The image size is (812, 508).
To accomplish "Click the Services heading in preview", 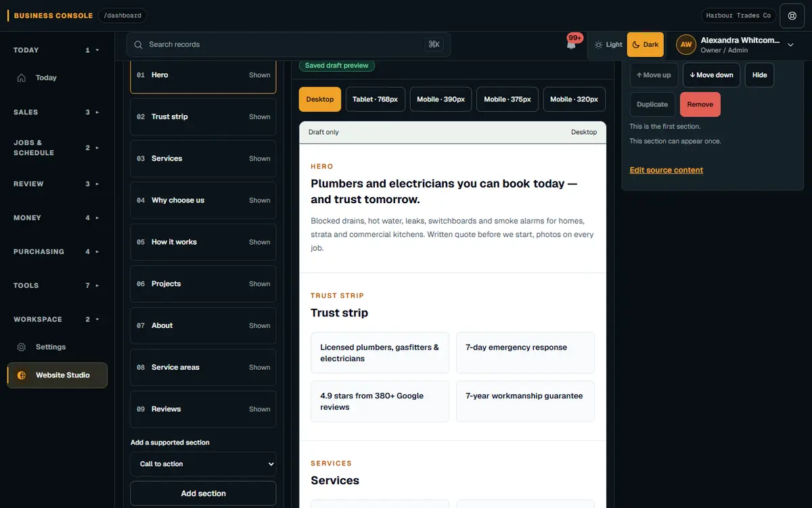I will click(335, 480).
